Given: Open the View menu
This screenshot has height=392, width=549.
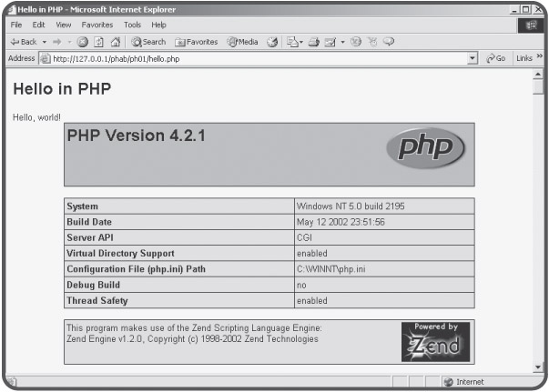Looking at the screenshot, I should [x=63, y=25].
